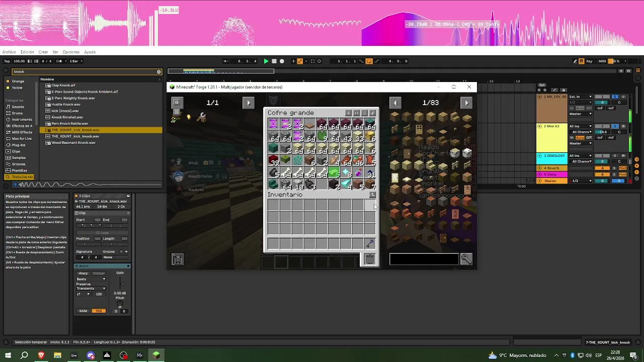The image size is (644, 362).
Task: Select Knock Rimshot.wav in browser results
Action: (68, 117)
